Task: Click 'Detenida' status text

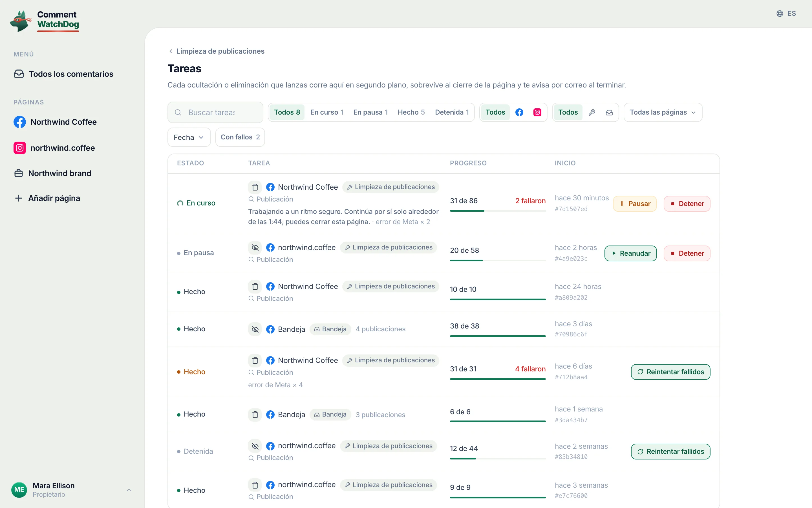Action: tap(198, 452)
